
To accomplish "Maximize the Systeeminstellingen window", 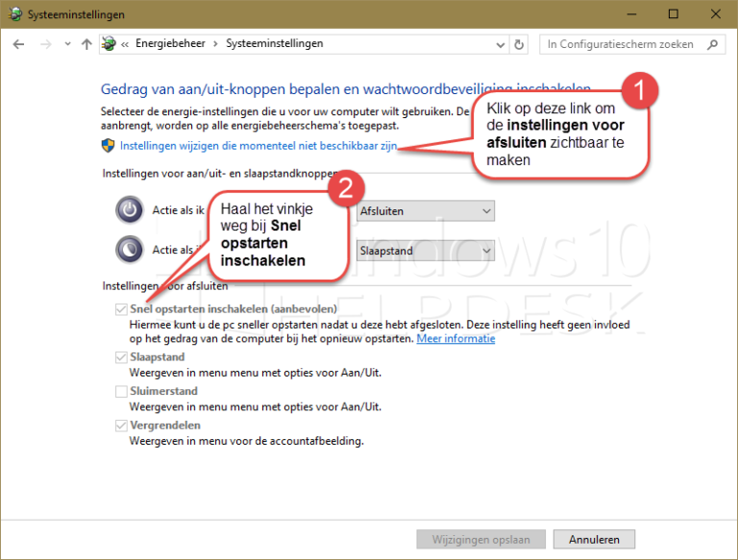I will [x=674, y=14].
